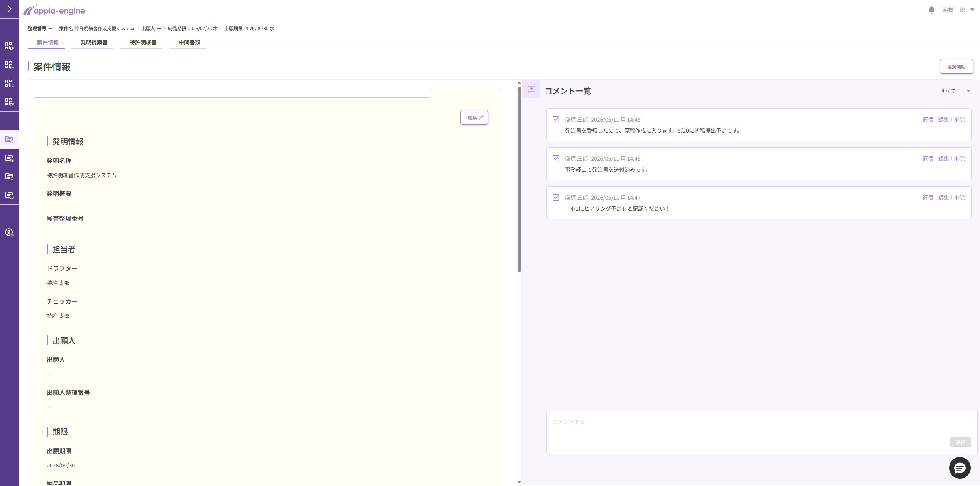Open the folder icon with lightbulb badge
This screenshot has height=486, width=980.
pyautogui.click(x=9, y=176)
